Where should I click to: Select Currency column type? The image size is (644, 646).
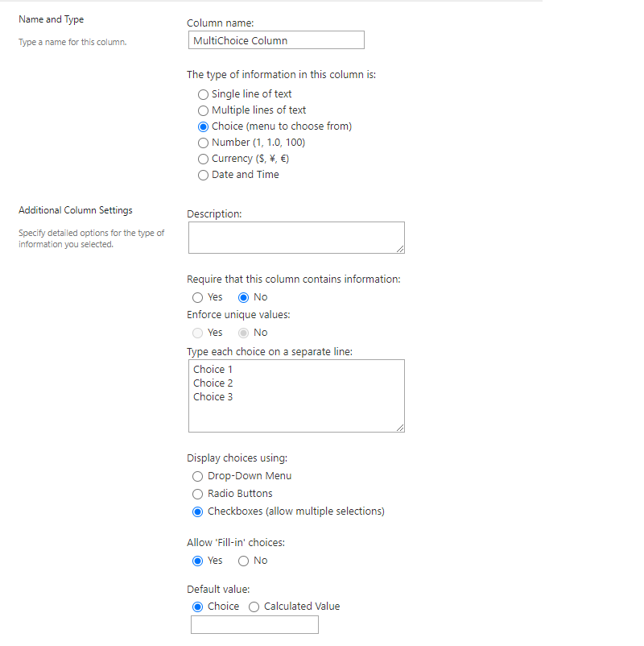pos(203,159)
